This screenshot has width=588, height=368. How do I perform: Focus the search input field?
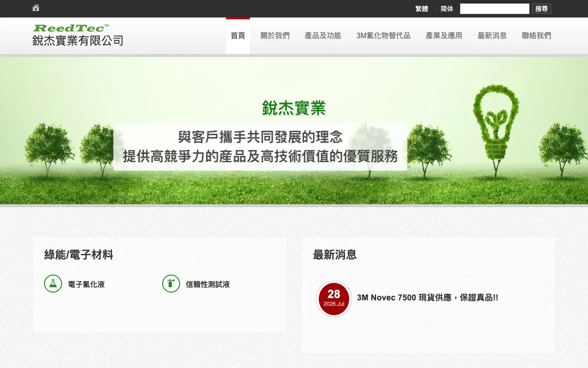click(x=495, y=9)
